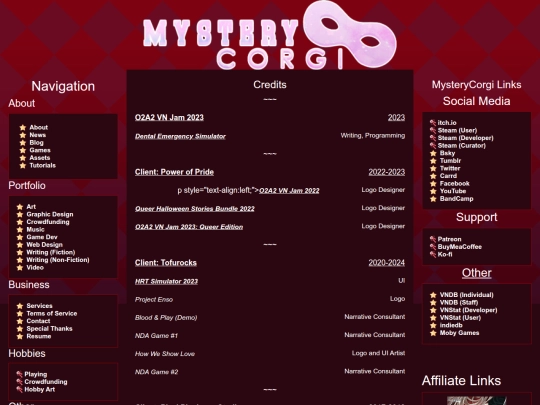Viewport: 540px width, 405px height.
Task: Open the BandCamp link
Action: [x=457, y=199]
